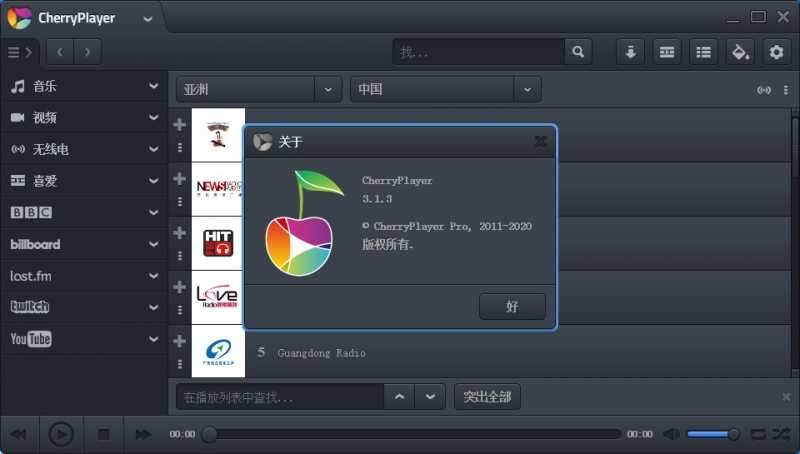Focus the playlist search field 在播放列表中查找
Image resolution: width=800 pixels, height=454 pixels.
[x=280, y=397]
